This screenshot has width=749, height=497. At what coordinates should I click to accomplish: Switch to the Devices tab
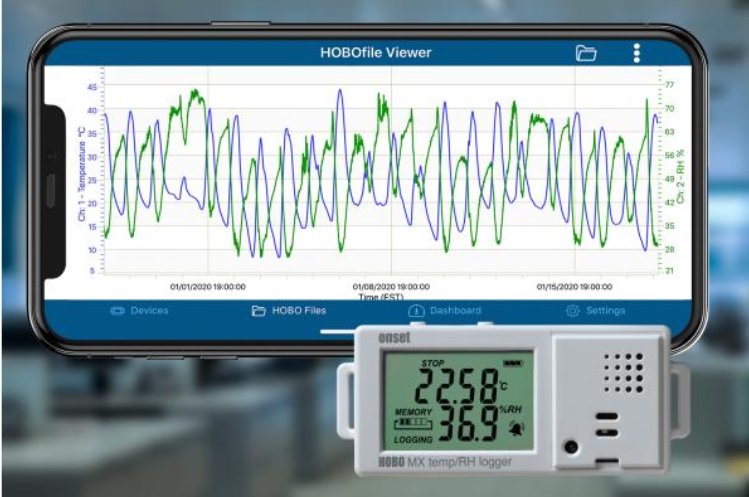click(x=140, y=311)
